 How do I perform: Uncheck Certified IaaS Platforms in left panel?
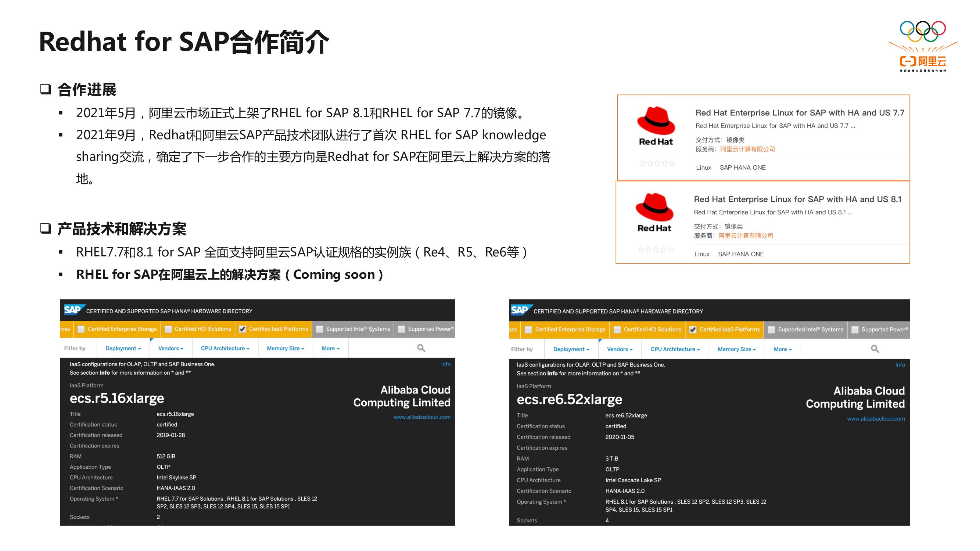point(243,329)
